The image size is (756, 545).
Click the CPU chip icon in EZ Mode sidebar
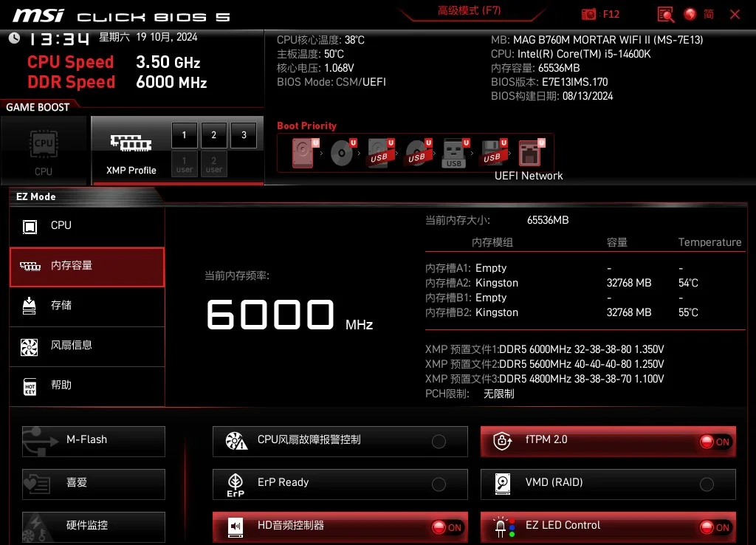[x=30, y=226]
